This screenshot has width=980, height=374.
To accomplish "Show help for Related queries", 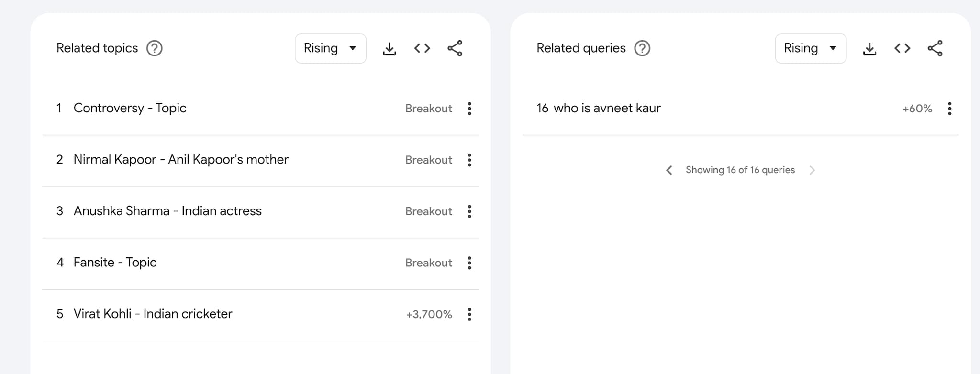I will (x=642, y=48).
